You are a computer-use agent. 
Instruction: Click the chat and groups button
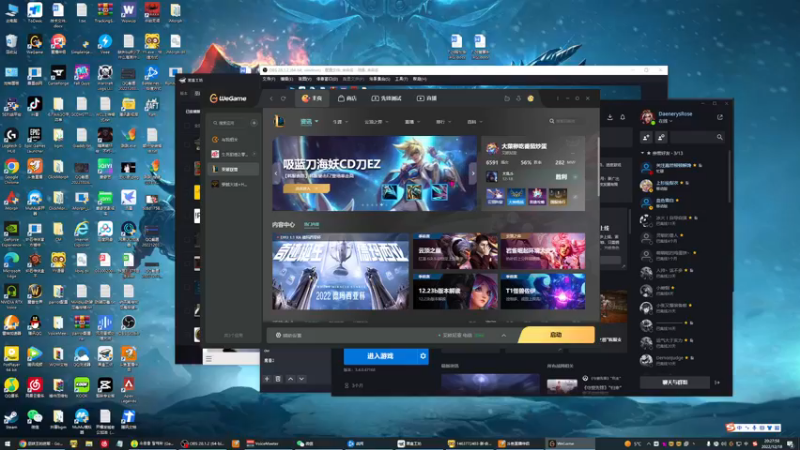coord(675,382)
